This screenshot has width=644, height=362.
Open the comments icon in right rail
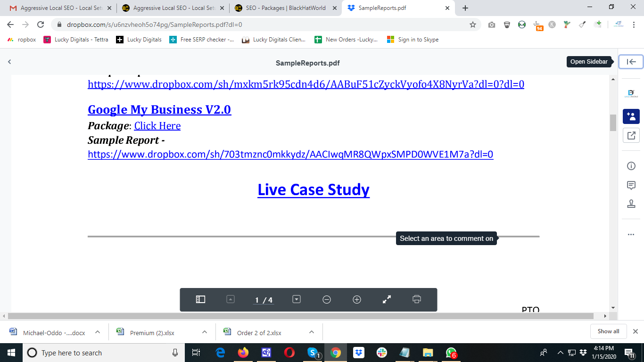(631, 185)
